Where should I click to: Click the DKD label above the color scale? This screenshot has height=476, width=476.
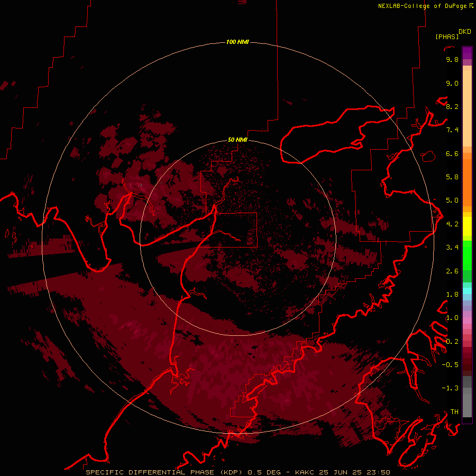[465, 32]
